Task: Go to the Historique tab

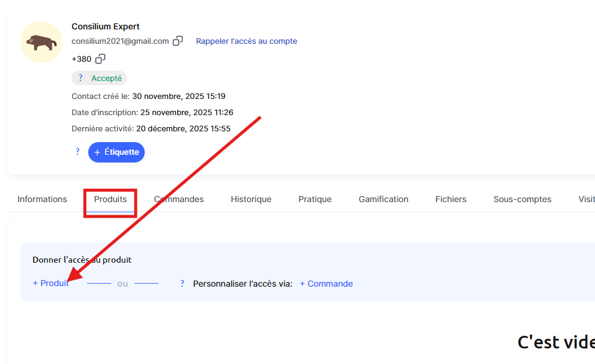Action: (x=251, y=199)
